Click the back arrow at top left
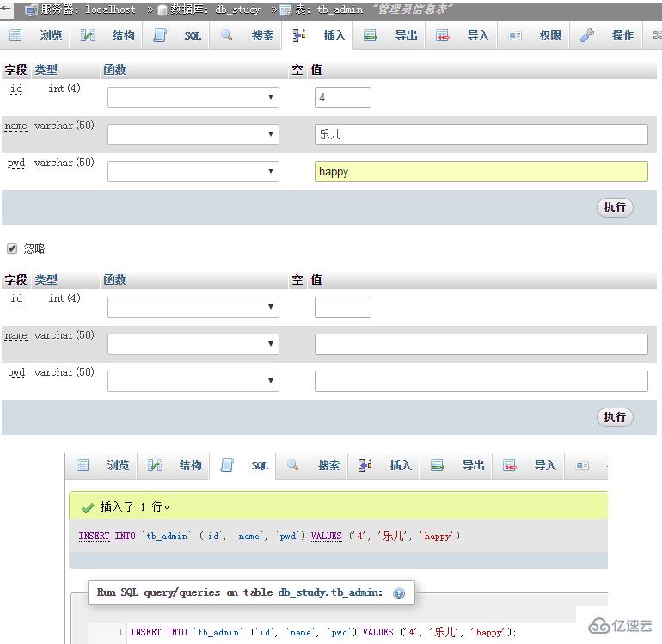 (x=5, y=7)
